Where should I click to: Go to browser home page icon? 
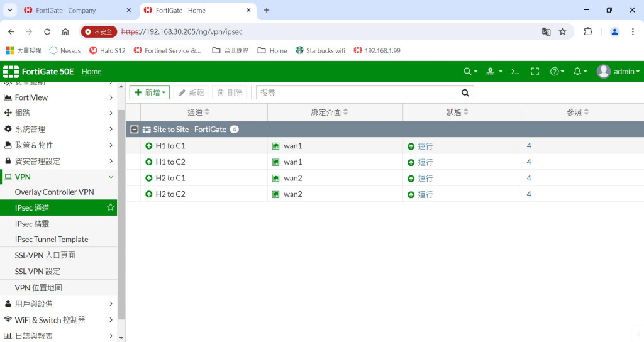click(x=65, y=31)
